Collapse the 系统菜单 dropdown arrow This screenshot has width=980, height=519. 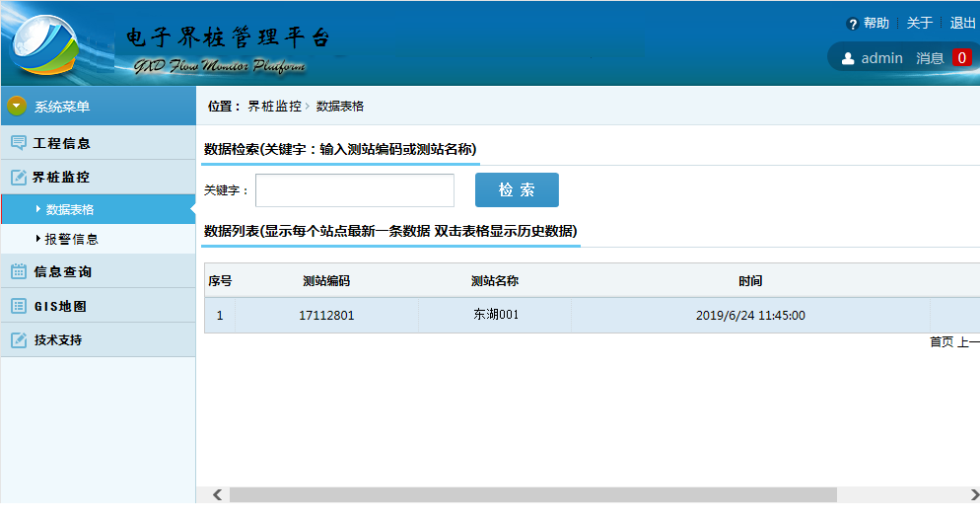(17, 107)
